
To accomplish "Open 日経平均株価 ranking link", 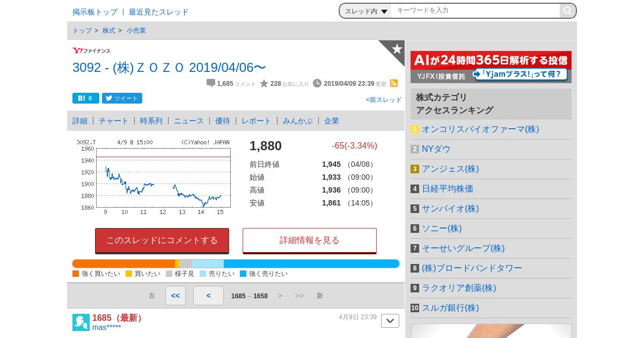I will tap(448, 189).
